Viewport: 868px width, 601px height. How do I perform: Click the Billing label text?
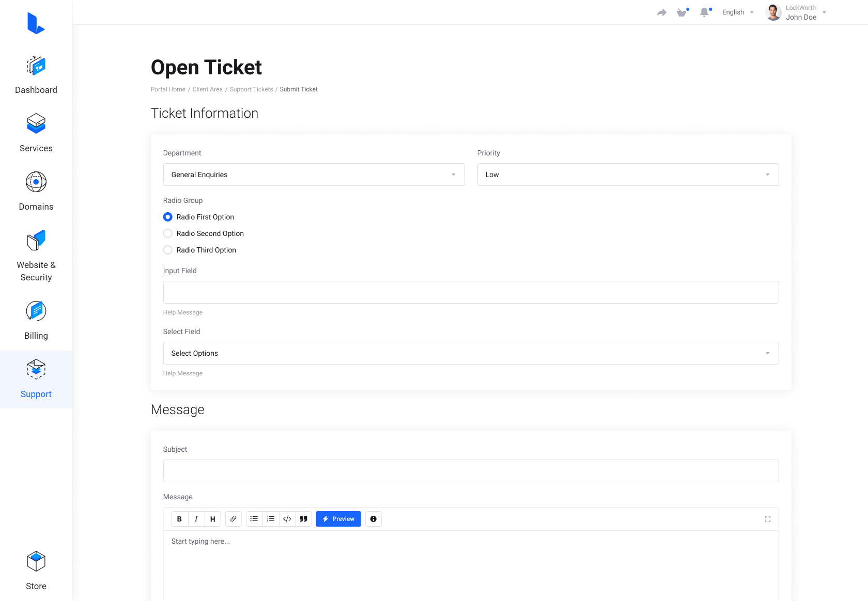(36, 336)
